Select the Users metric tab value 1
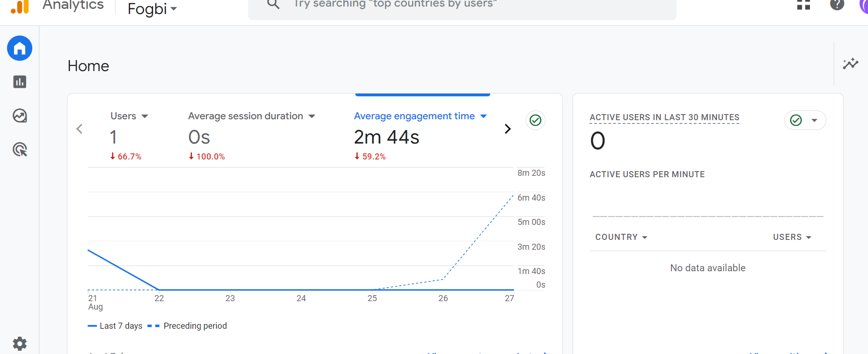The height and width of the screenshot is (354, 868). (113, 137)
